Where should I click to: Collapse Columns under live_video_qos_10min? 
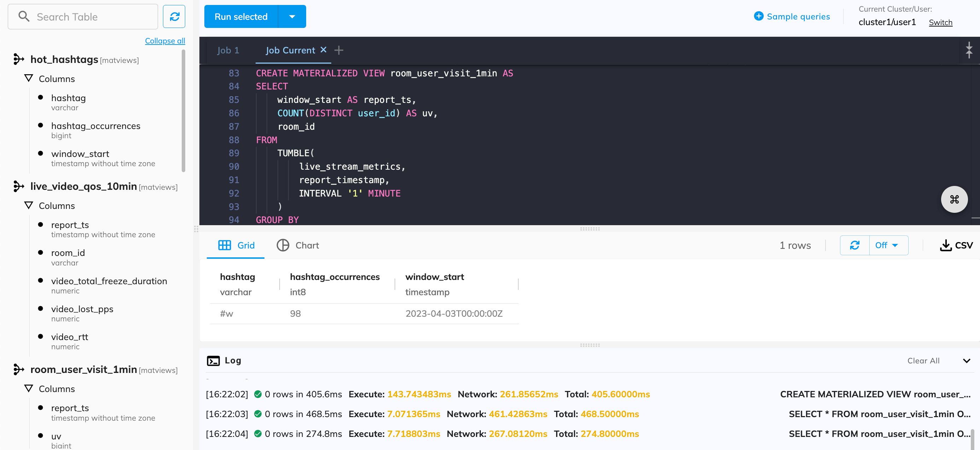[x=29, y=206]
